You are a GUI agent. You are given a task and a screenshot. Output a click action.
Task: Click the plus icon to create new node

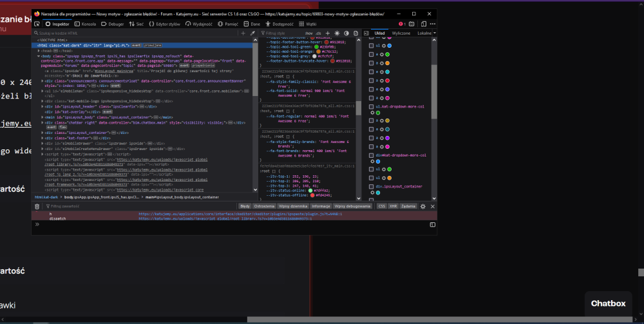243,33
